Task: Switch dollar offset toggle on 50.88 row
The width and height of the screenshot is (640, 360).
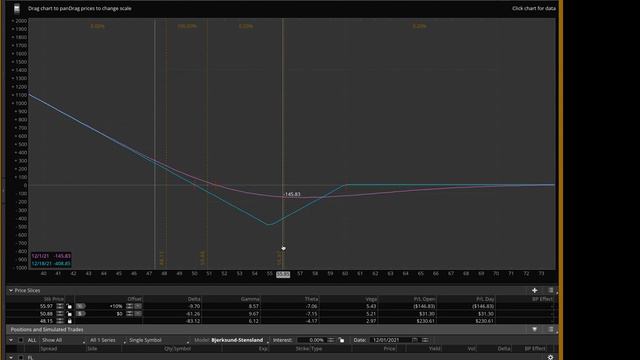Action: [x=80, y=313]
